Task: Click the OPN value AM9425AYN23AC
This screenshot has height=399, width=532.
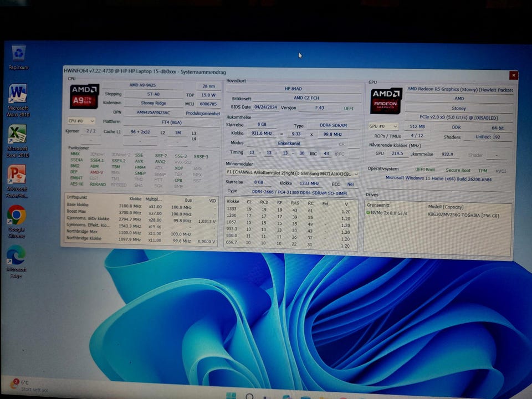Action: pyautogui.click(x=154, y=112)
